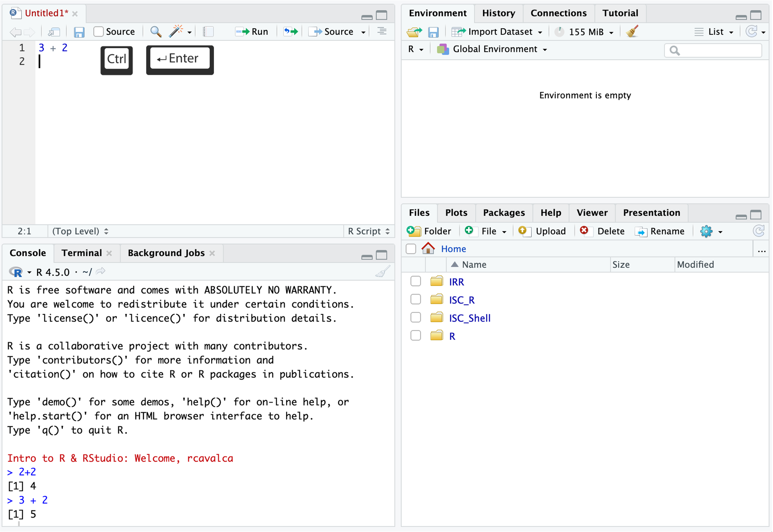Open Find/Replace in the editor
This screenshot has height=532, width=773.
(x=155, y=32)
